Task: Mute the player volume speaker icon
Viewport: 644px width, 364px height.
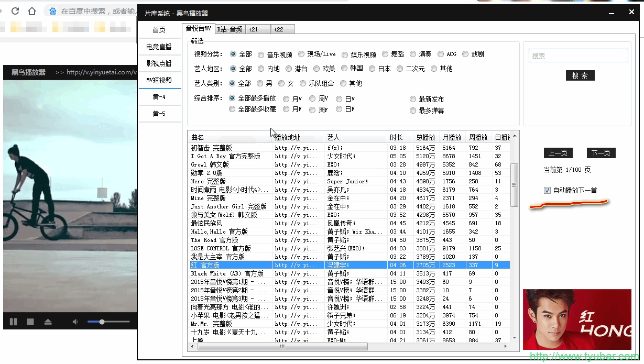Action: click(x=75, y=322)
